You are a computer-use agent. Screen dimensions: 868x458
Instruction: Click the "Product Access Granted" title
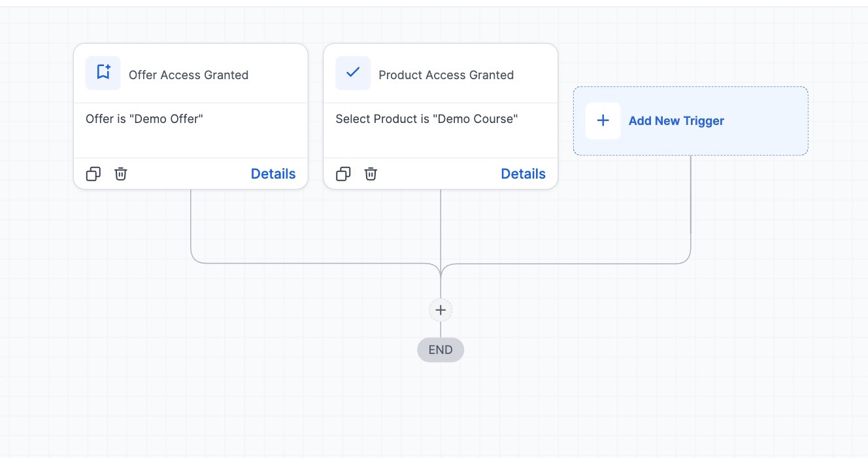(446, 75)
